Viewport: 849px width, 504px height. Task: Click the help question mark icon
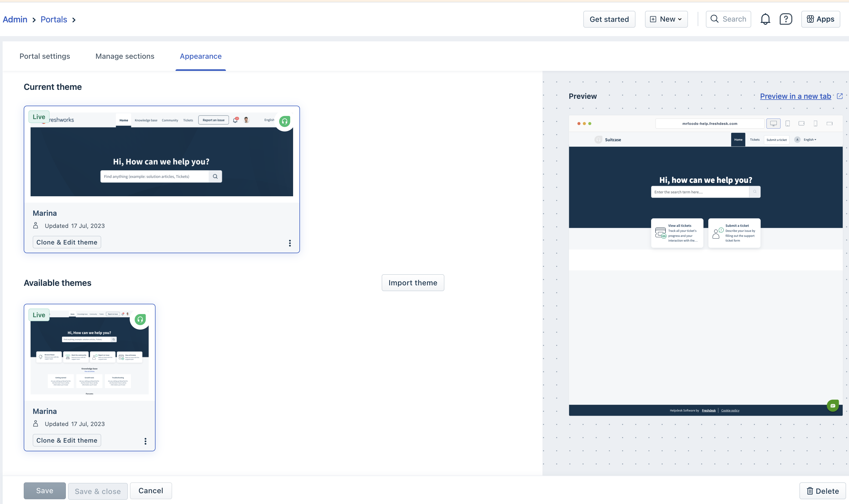(x=785, y=19)
